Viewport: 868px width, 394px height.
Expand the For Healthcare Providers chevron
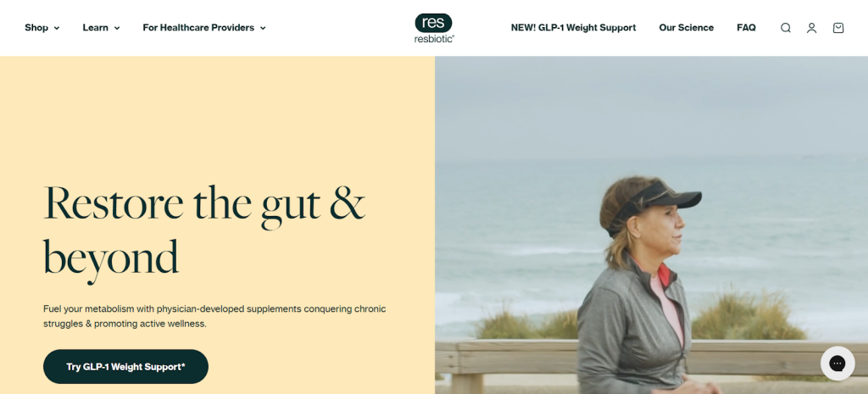click(x=263, y=28)
